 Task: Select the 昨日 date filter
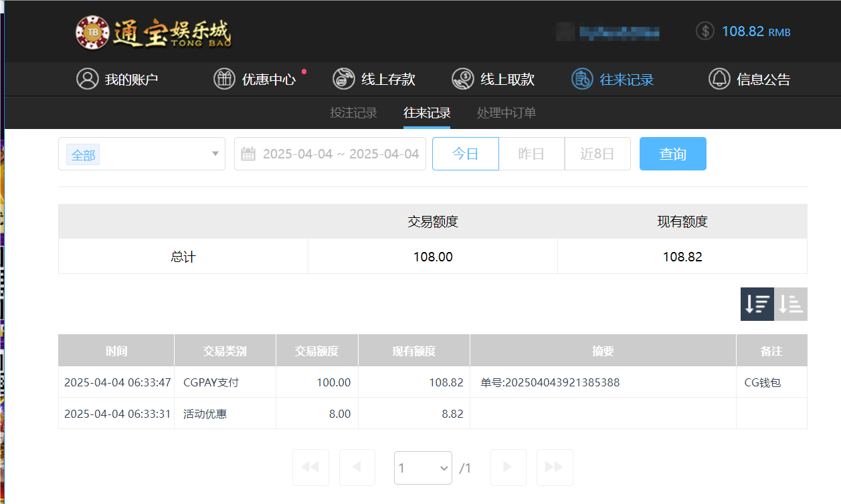tap(531, 153)
